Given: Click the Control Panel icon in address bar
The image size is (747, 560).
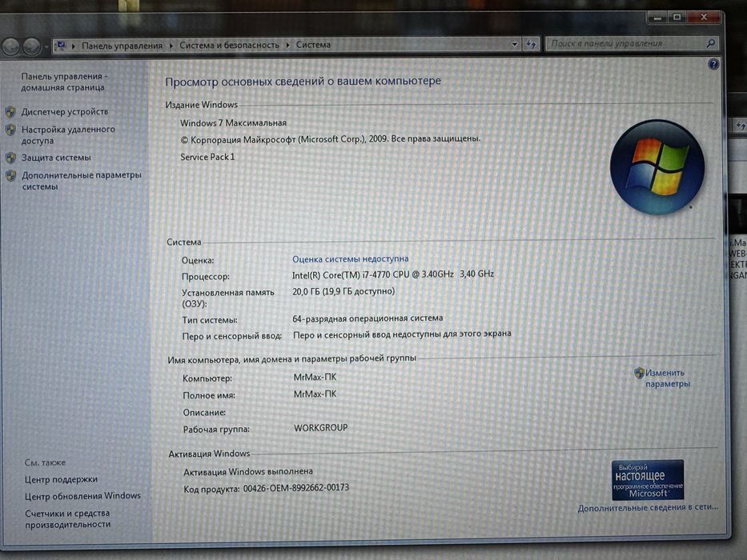Looking at the screenshot, I should [x=61, y=46].
